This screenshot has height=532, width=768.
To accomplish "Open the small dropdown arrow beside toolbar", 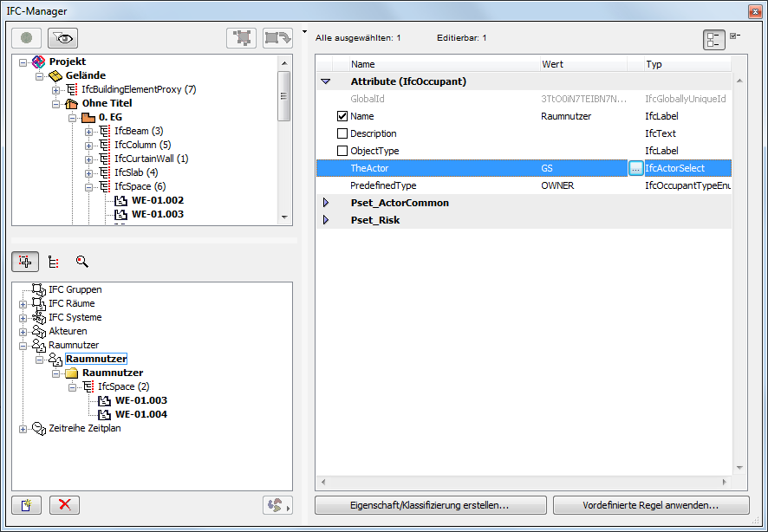I will 304,32.
